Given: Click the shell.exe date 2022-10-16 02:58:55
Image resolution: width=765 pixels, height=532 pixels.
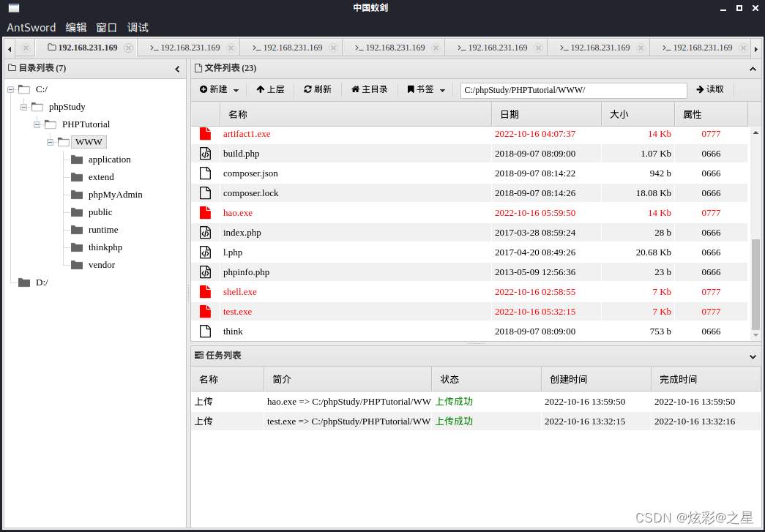Looking at the screenshot, I should (535, 291).
